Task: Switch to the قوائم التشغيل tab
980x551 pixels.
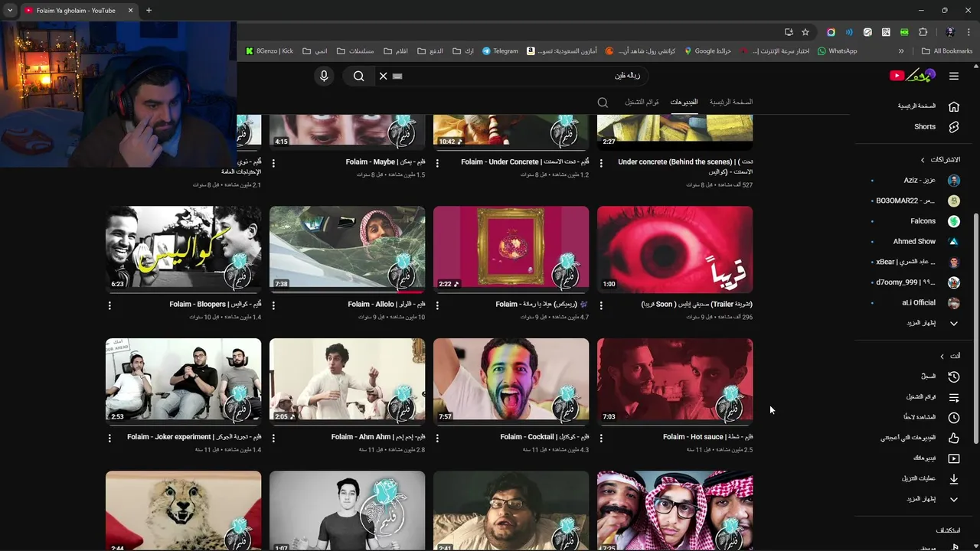Action: point(642,102)
